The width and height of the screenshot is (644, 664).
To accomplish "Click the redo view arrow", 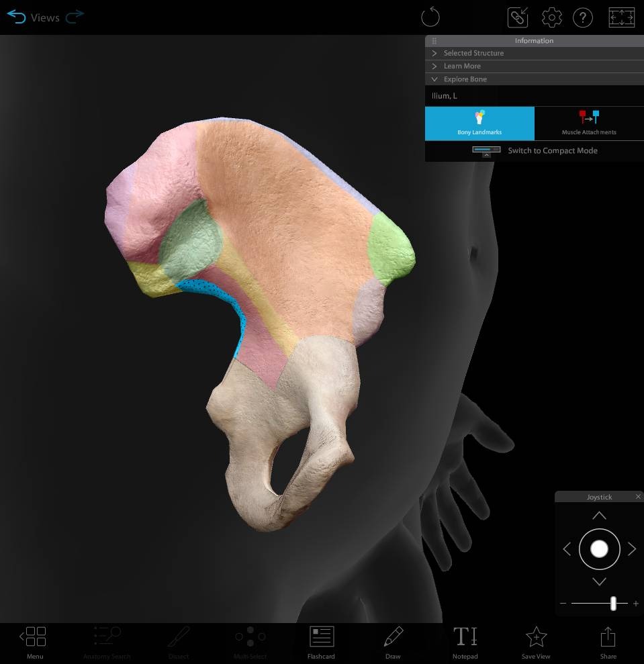I will [x=75, y=17].
